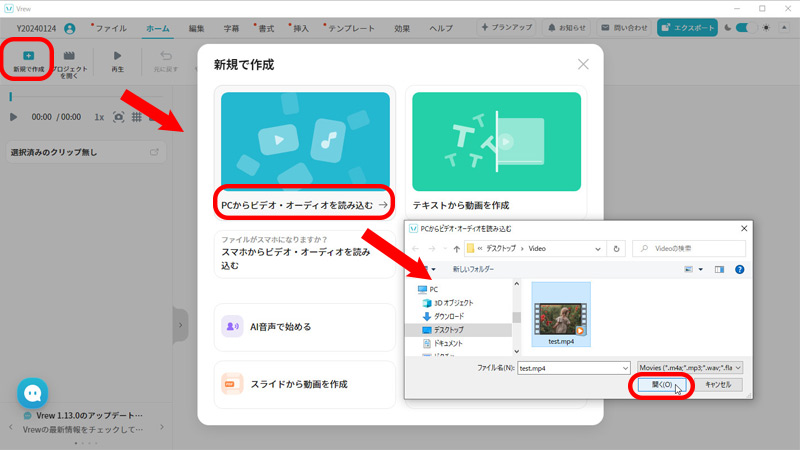Choose スマホからビデオ・オーディオを読み込む option
800x450 pixels.
pyautogui.click(x=305, y=254)
